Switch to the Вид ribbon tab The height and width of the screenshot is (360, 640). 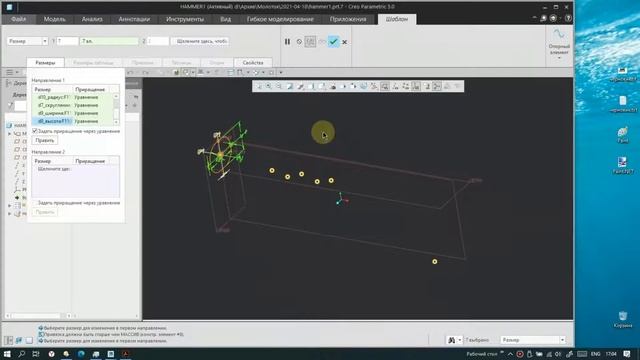click(x=225, y=19)
